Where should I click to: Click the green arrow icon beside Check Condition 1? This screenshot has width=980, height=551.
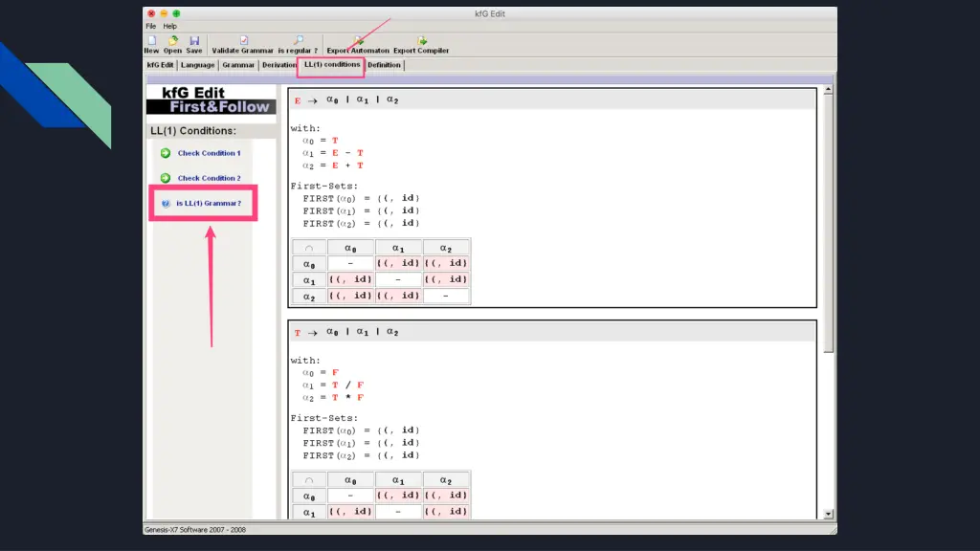[x=166, y=153]
